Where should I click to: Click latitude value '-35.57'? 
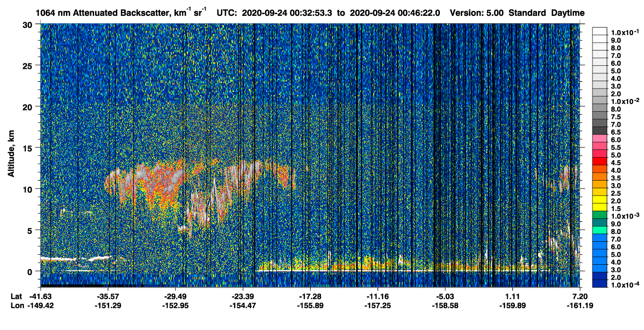point(108,296)
